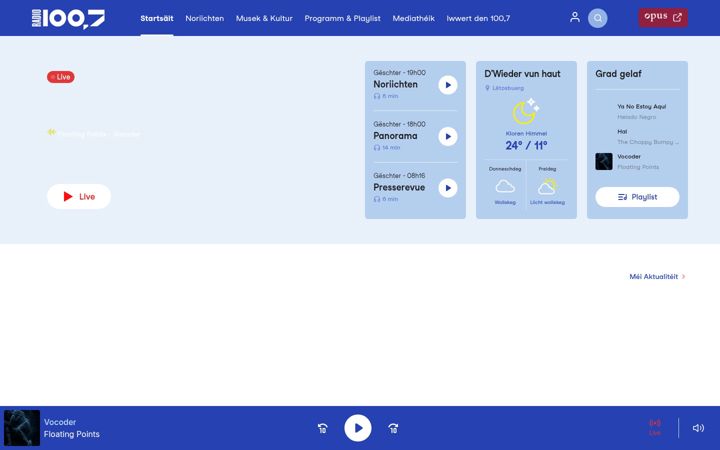Click the D'Wieder vun haut heading
Image resolution: width=720 pixels, height=450 pixels.
click(x=522, y=74)
